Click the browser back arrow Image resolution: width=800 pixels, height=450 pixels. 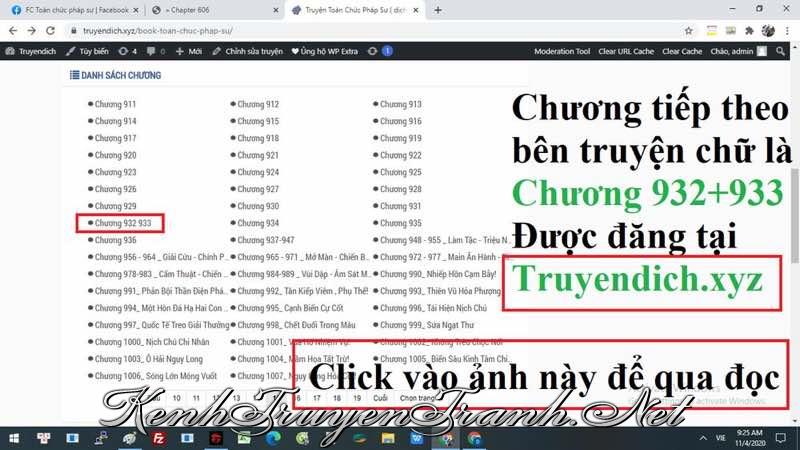pyautogui.click(x=13, y=31)
